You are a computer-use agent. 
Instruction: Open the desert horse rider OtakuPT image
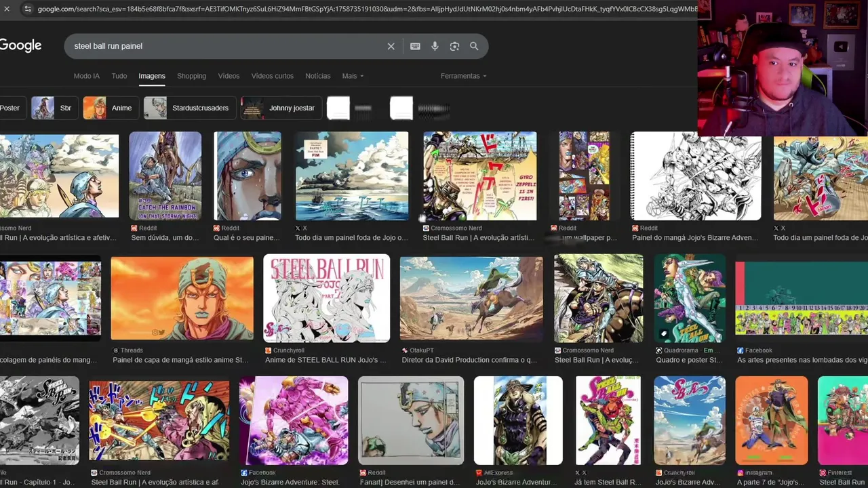(x=471, y=298)
